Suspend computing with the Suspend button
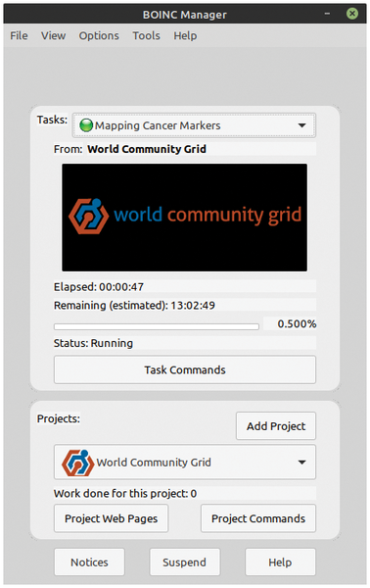Image resolution: width=370 pixels, height=588 pixels. click(x=185, y=563)
